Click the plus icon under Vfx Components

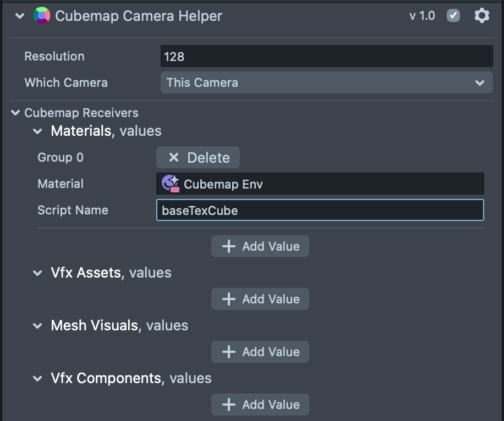[228, 405]
